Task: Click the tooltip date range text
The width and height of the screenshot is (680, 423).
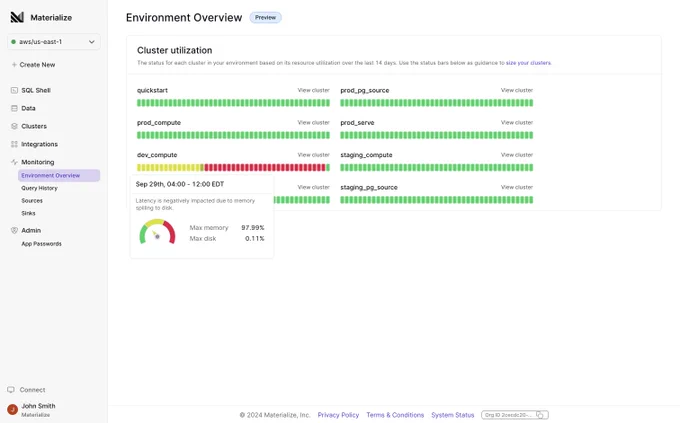Action: tap(180, 184)
